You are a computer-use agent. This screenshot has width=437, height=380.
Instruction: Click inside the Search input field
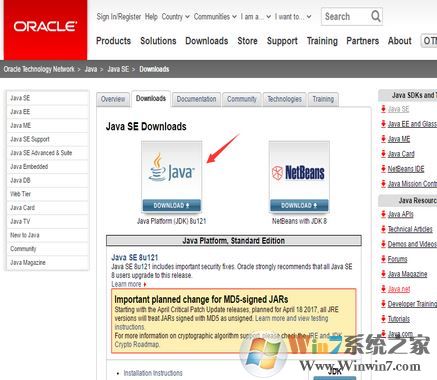[346, 16]
